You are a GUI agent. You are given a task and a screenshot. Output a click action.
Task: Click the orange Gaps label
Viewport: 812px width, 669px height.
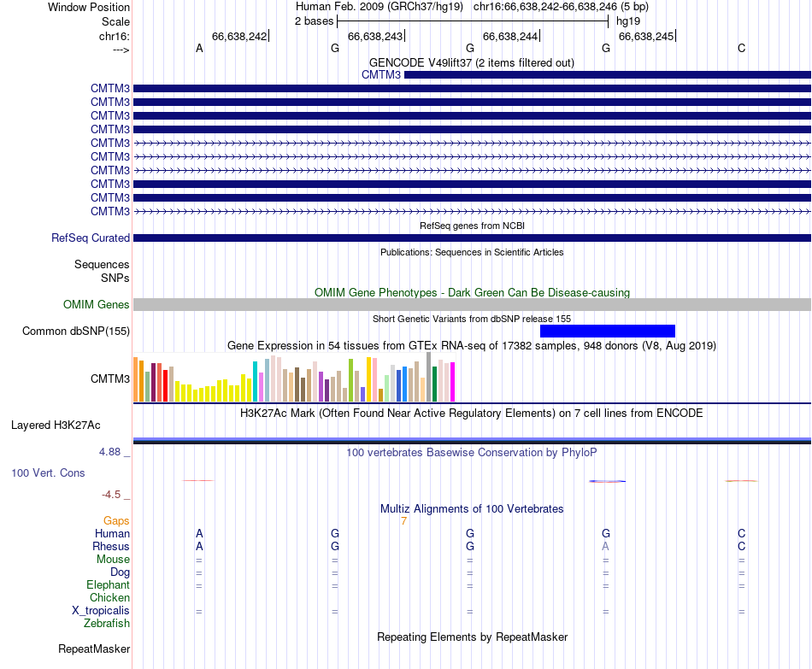pyautogui.click(x=116, y=520)
